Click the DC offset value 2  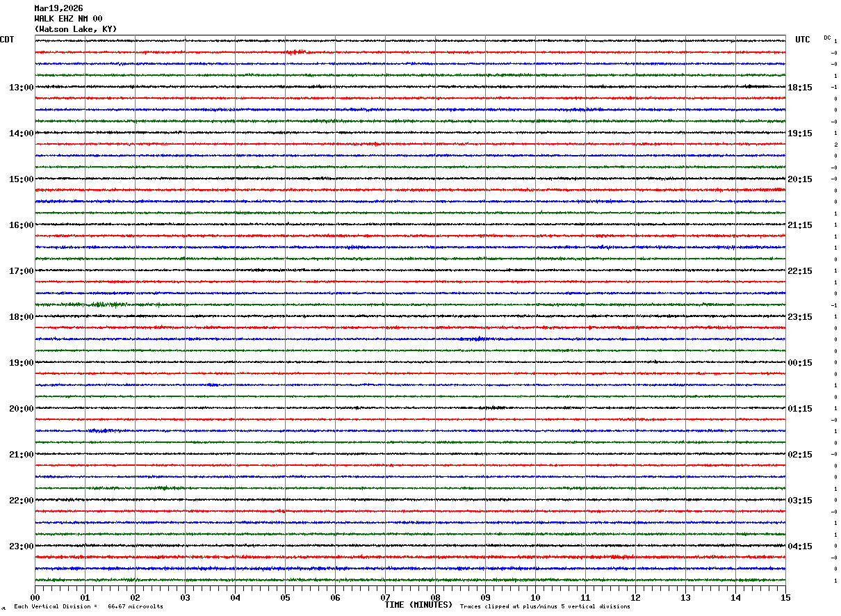[835, 145]
